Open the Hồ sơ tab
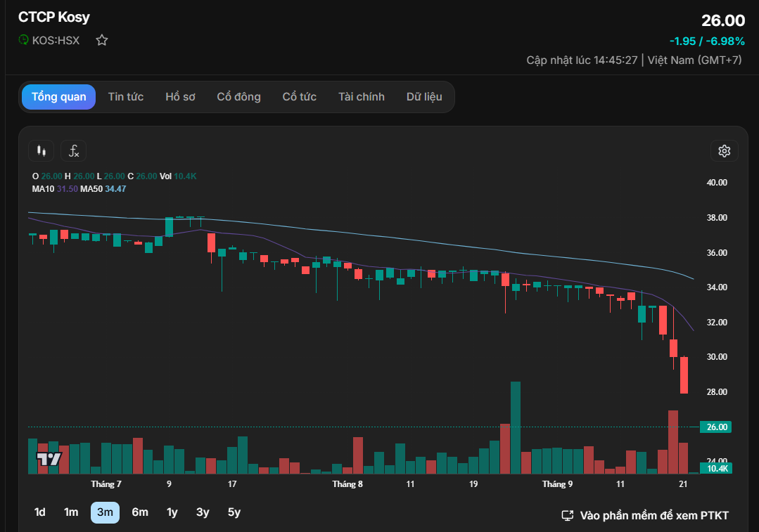 click(x=180, y=97)
